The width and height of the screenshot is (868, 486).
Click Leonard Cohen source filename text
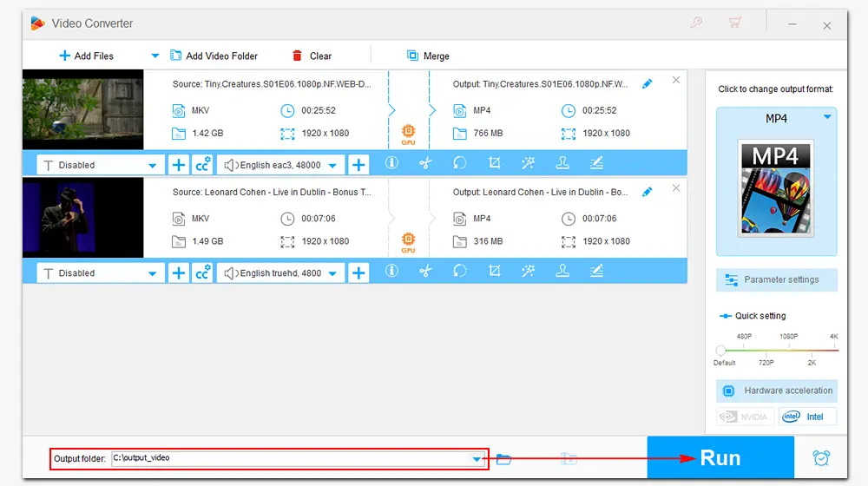pyautogui.click(x=272, y=192)
